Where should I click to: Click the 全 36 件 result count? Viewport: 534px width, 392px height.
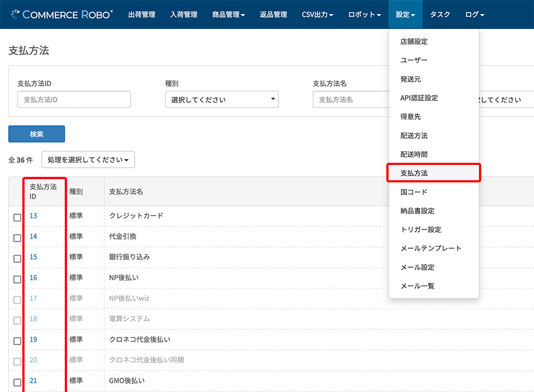(21, 160)
